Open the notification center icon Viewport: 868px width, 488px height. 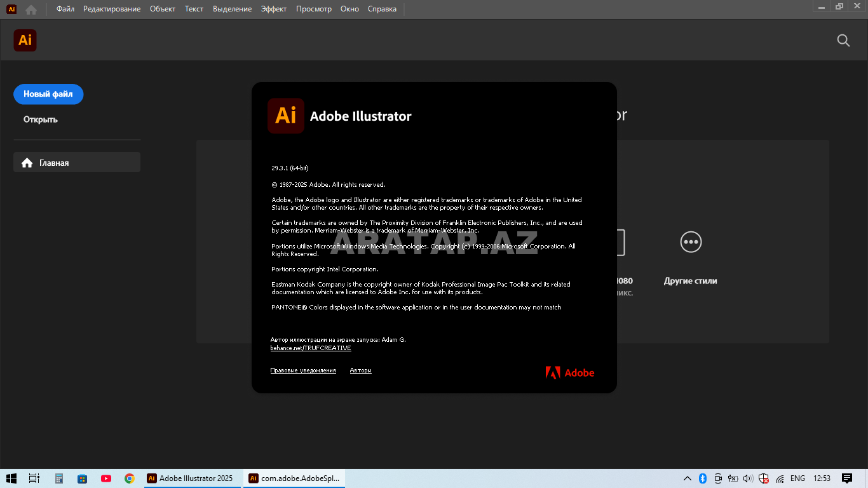[x=847, y=478]
